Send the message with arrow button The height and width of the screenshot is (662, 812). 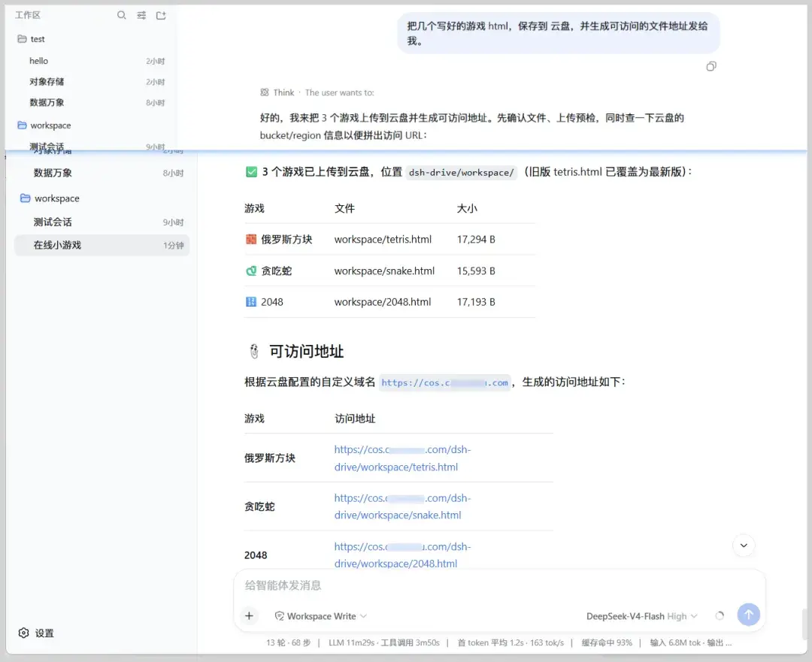point(748,615)
